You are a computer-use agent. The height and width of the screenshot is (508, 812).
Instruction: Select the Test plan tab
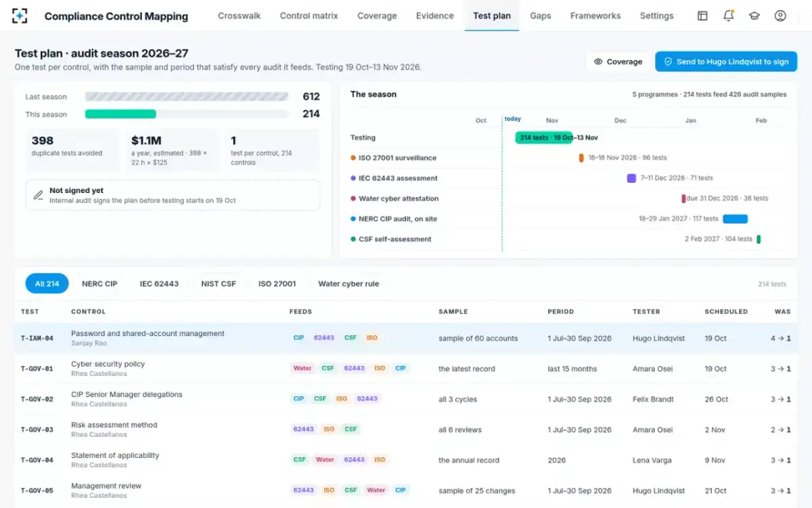pyautogui.click(x=492, y=16)
